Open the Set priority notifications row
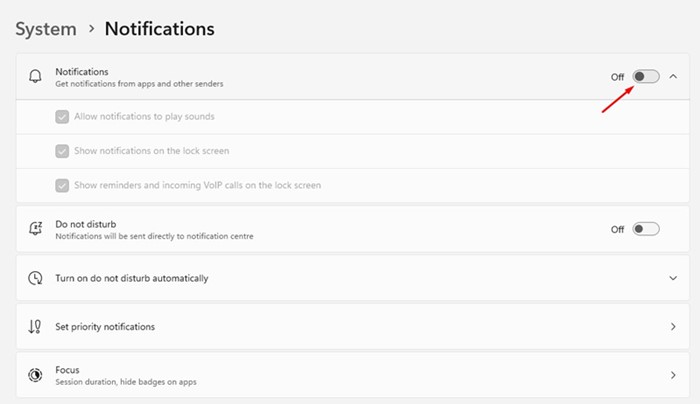 (x=353, y=327)
